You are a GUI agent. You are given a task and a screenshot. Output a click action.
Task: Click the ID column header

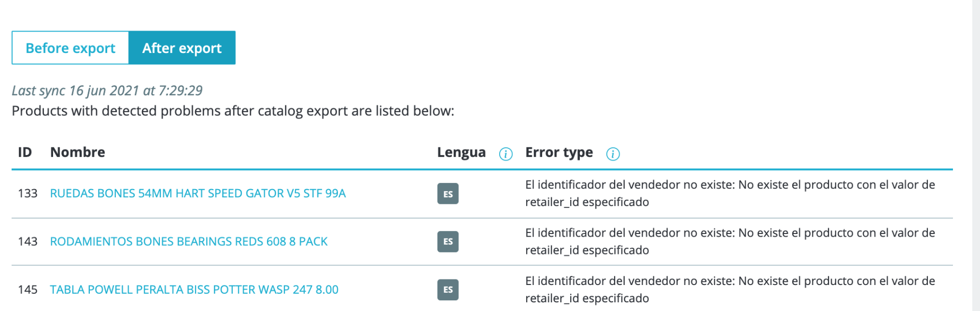(x=24, y=152)
